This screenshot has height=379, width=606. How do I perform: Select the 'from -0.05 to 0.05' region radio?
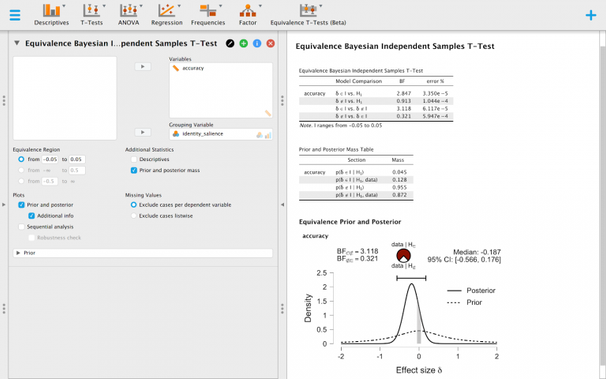pyautogui.click(x=21, y=159)
